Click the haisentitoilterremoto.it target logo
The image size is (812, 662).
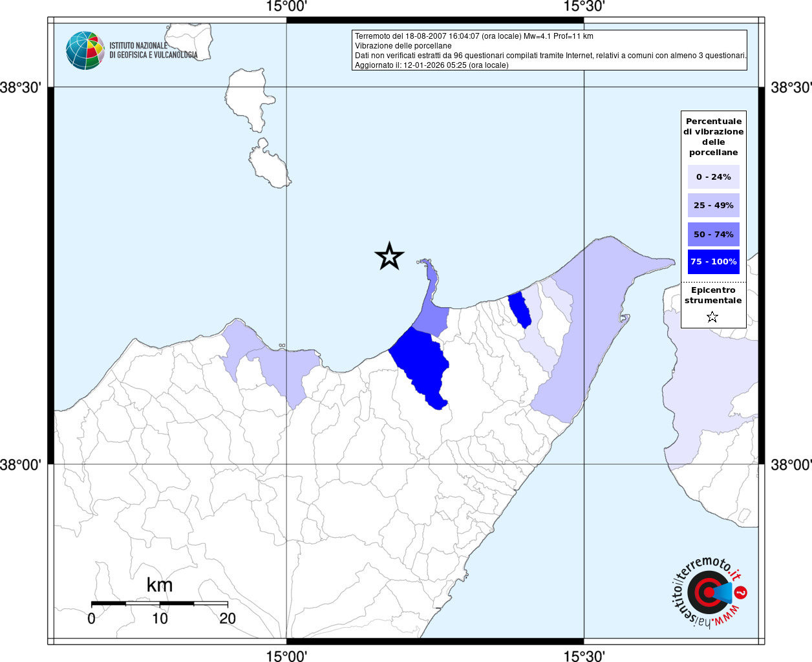[x=709, y=593]
